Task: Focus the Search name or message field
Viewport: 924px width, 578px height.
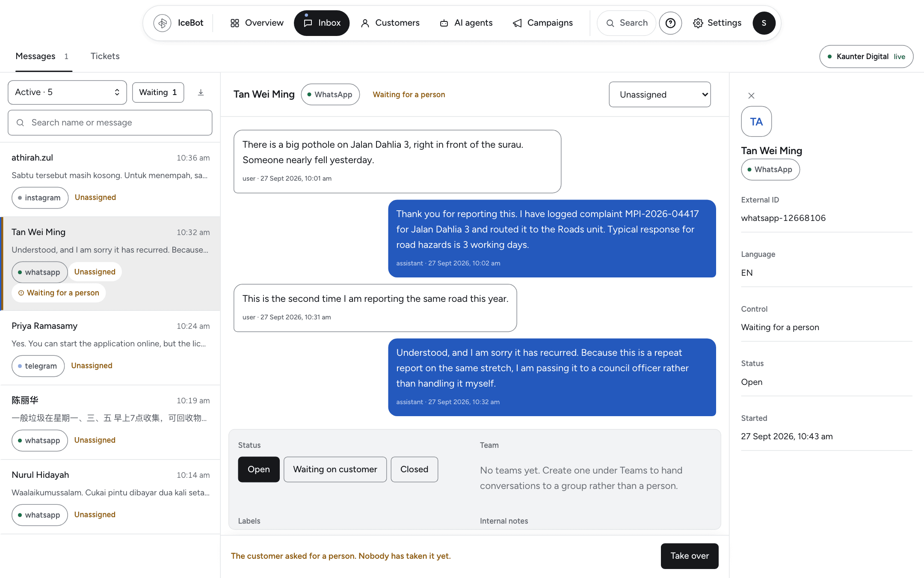Action: click(x=110, y=123)
